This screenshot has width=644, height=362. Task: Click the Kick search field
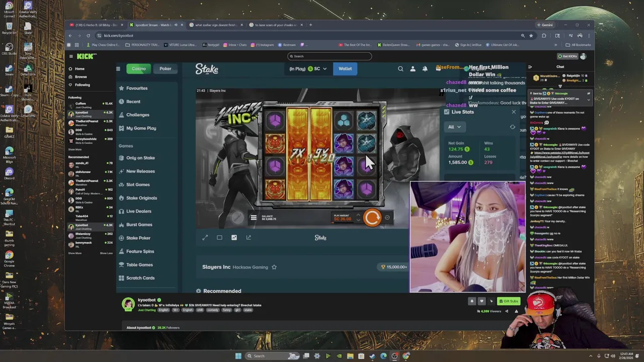tap(330, 56)
